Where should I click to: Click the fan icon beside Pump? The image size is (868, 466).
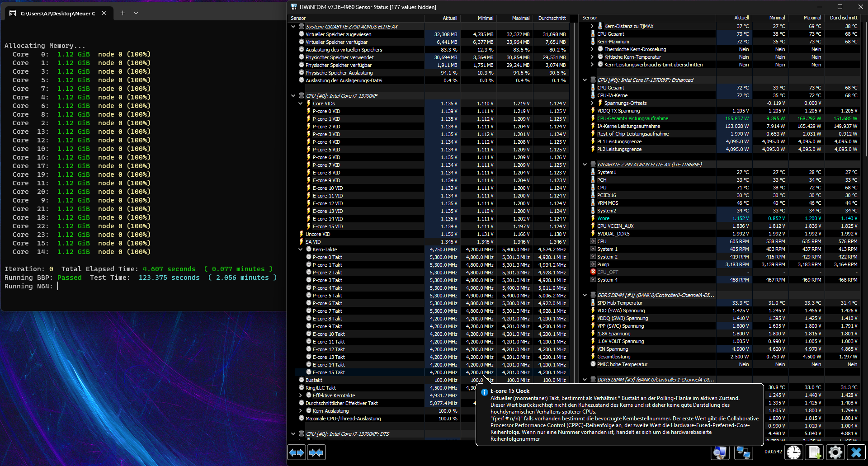tap(593, 264)
